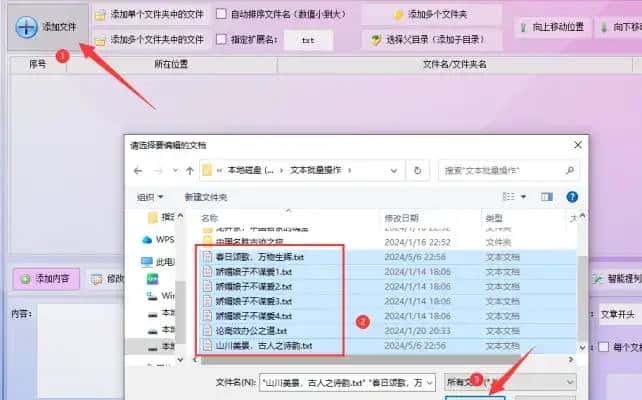
Task: Click the 添加文件 plus button
Action: tap(47, 27)
